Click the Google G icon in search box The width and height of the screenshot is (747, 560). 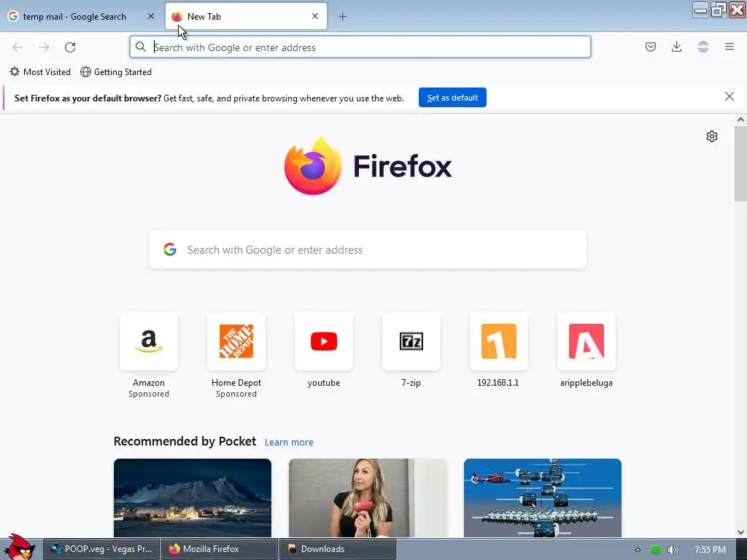pos(170,249)
